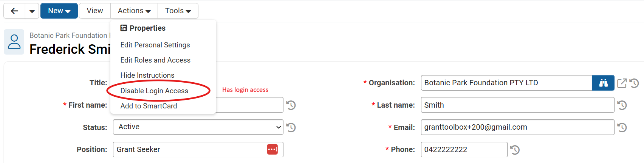644x163 pixels.
Task: View history icon for Email field
Action: point(622,127)
